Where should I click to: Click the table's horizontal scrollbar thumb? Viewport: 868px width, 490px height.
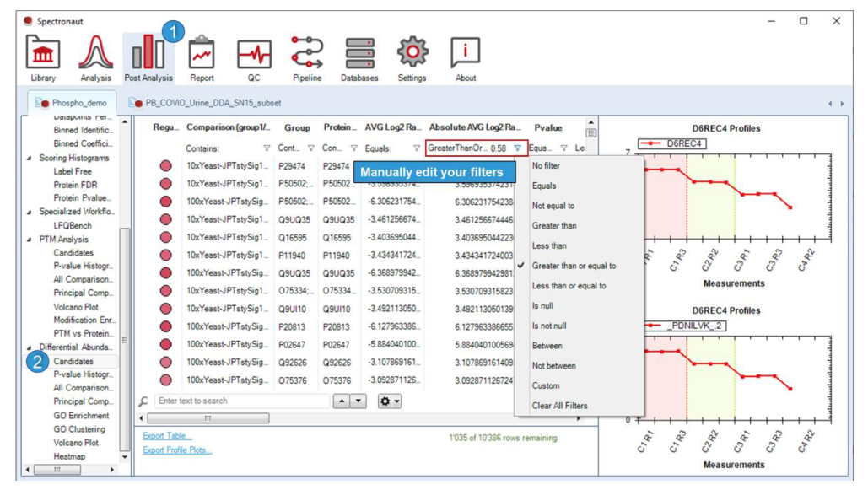pyautogui.click(x=208, y=418)
